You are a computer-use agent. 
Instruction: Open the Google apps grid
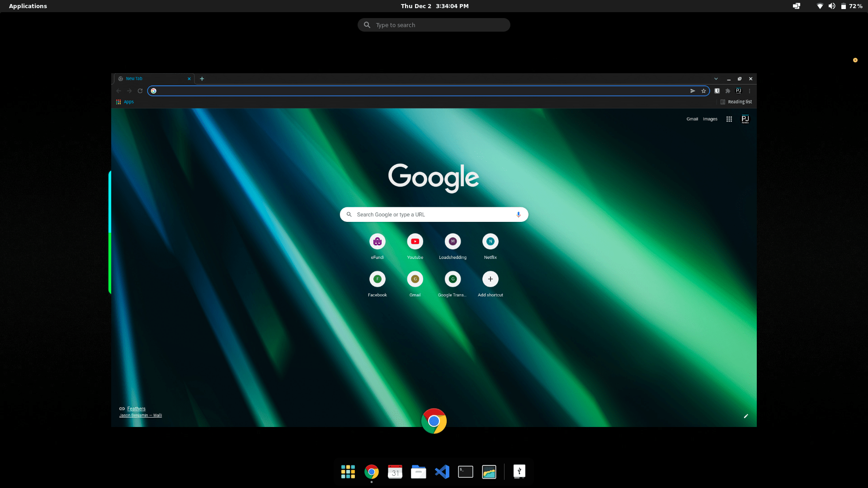(729, 119)
